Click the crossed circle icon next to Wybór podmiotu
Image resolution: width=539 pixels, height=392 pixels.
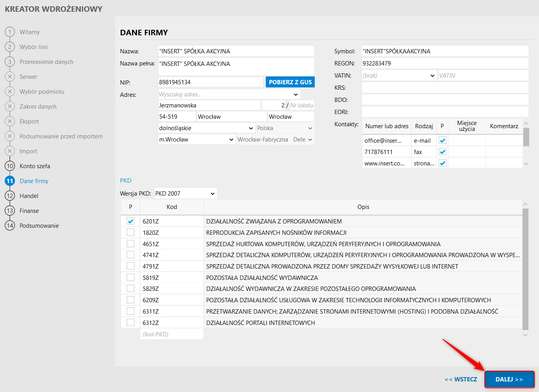pyautogui.click(x=10, y=91)
